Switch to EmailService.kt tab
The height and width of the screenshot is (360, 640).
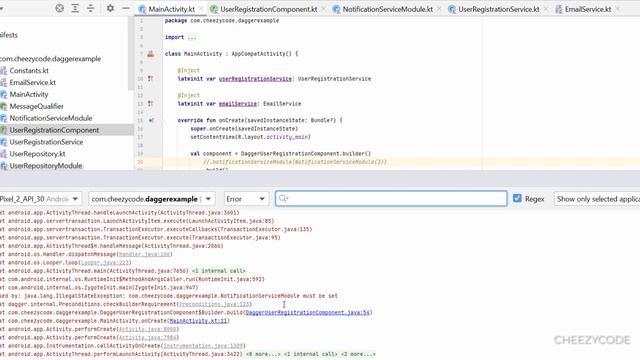click(x=588, y=9)
